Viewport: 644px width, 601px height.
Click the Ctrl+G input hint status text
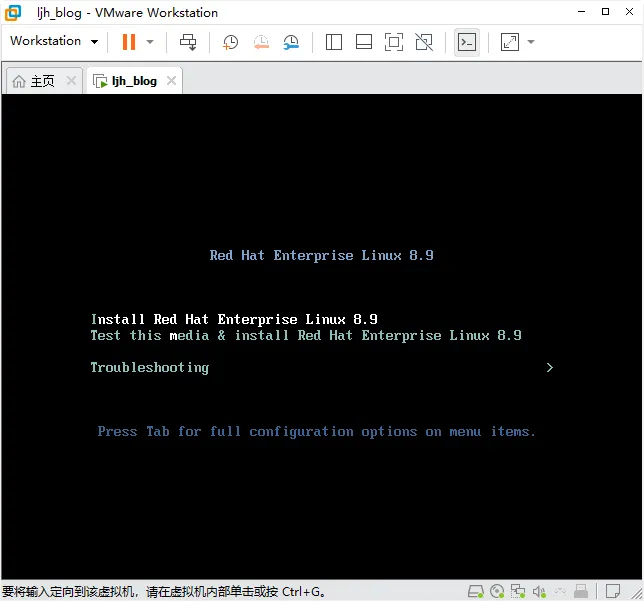[164, 592]
